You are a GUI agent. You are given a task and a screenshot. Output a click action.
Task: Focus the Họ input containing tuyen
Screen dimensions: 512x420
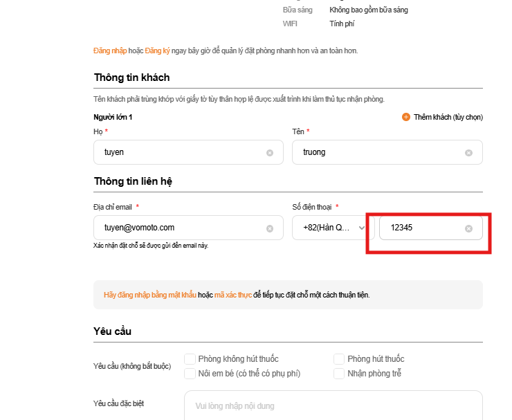click(x=180, y=152)
